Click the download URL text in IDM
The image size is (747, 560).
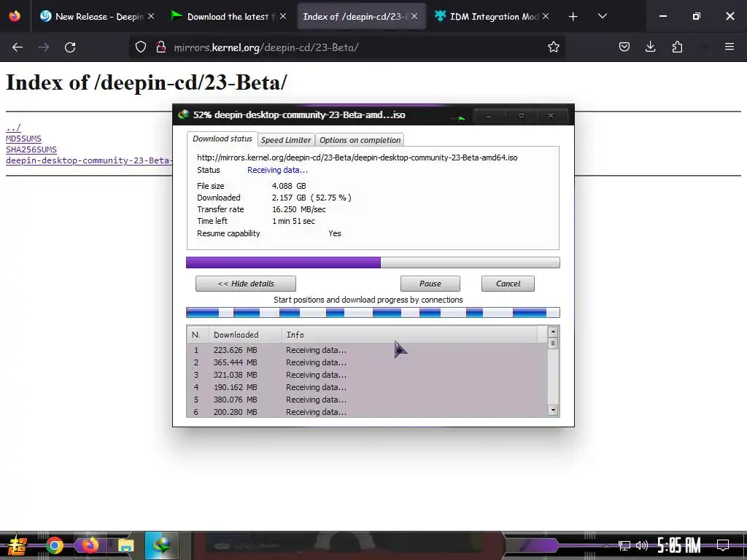357,157
